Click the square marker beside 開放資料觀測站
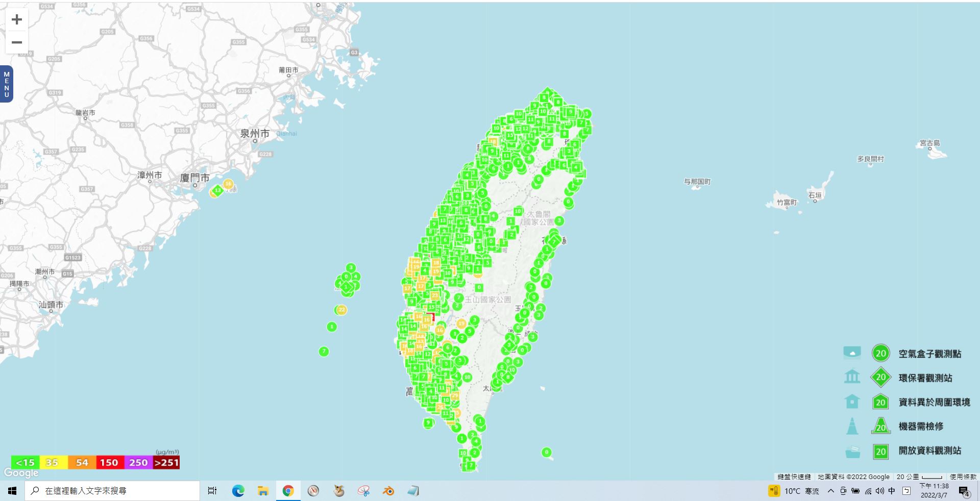980x501 pixels. (880, 451)
